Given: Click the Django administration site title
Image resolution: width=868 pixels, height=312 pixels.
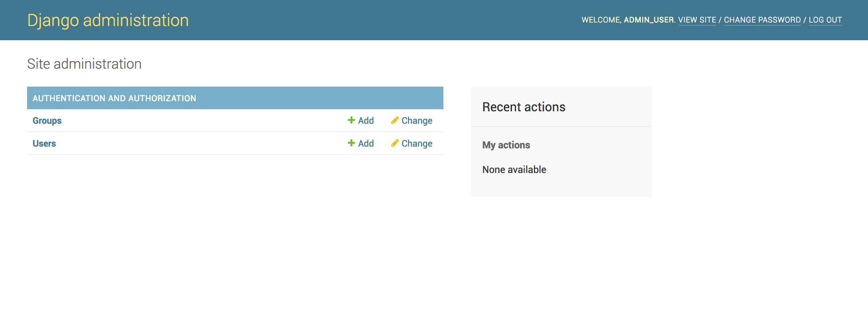Looking at the screenshot, I should click(108, 20).
